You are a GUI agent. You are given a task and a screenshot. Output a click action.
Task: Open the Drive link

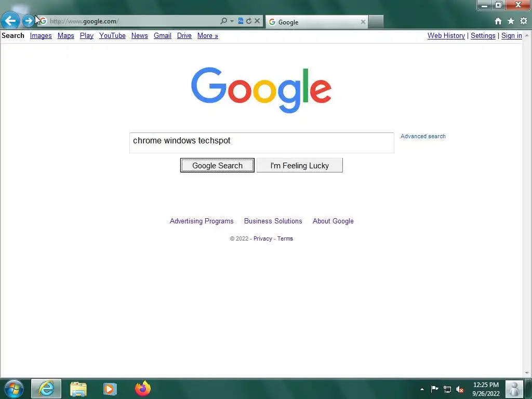pos(184,36)
